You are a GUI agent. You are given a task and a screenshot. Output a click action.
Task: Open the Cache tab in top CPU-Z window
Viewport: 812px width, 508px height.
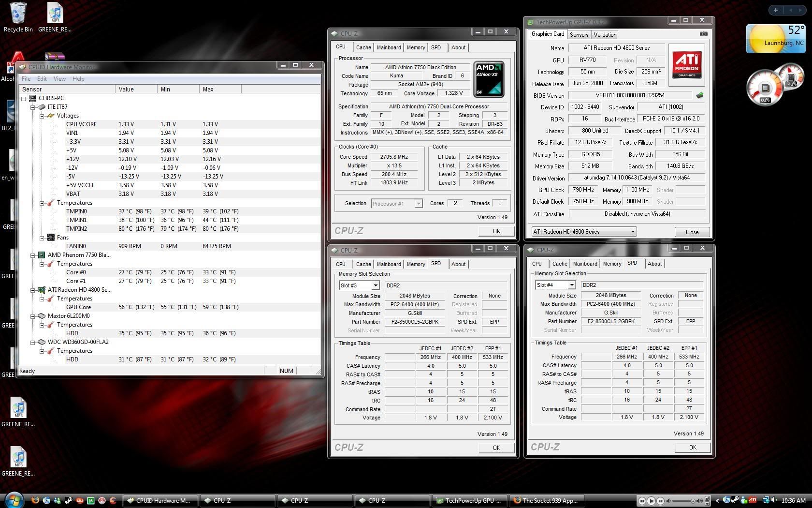coord(363,47)
